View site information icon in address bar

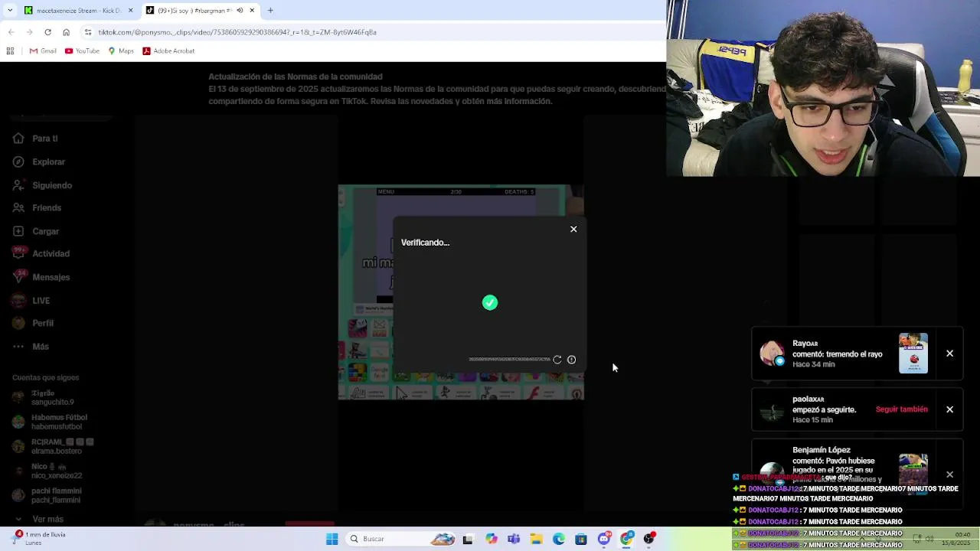tap(88, 32)
